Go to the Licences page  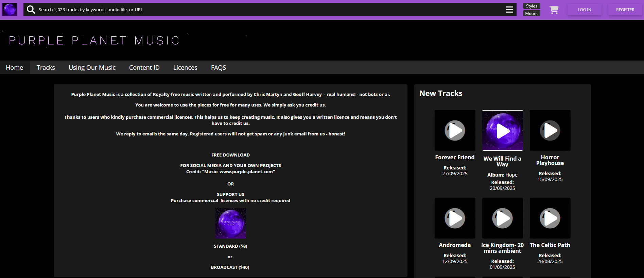(x=185, y=67)
